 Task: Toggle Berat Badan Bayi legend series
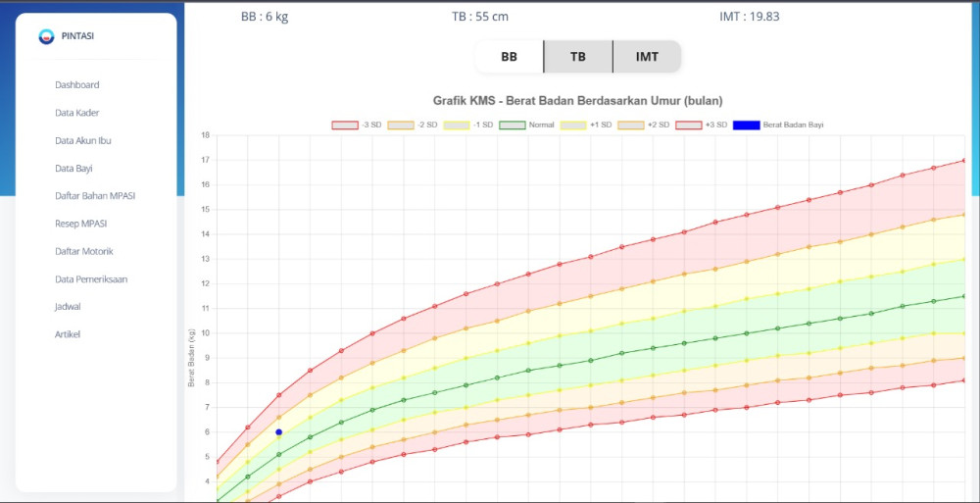(x=778, y=126)
